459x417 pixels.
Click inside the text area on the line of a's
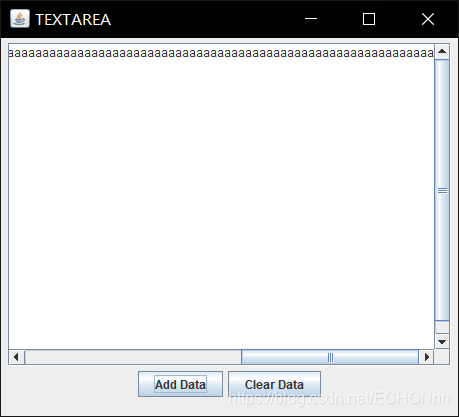221,53
